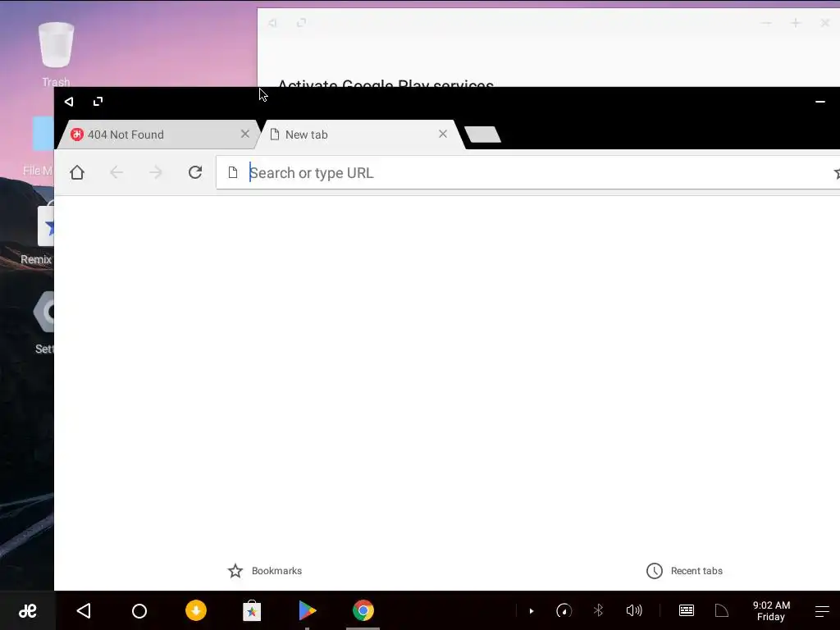Click the network signal tray icon
This screenshot has height=630, width=840.
tap(722, 610)
